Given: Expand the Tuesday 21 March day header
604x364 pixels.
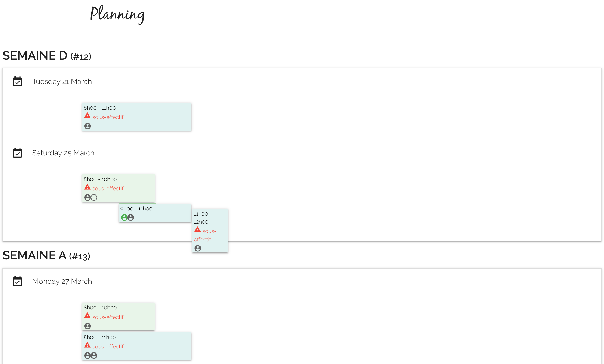Looking at the screenshot, I should tap(302, 82).
